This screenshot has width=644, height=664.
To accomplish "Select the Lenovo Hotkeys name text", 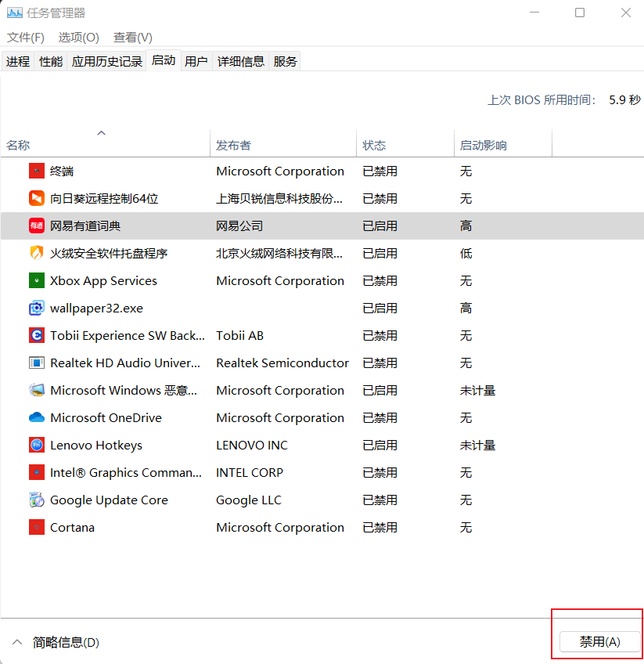I will tap(96, 446).
